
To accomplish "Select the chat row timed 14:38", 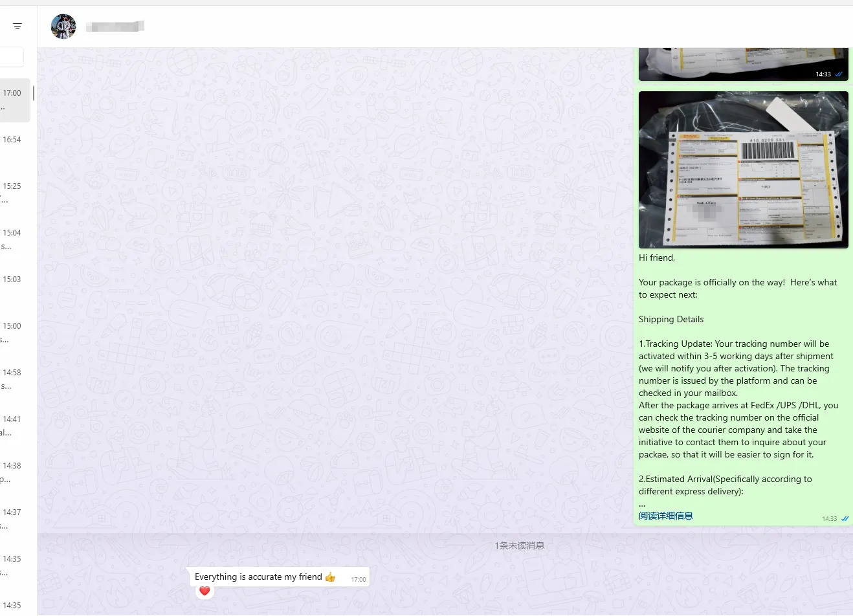I will [15, 472].
